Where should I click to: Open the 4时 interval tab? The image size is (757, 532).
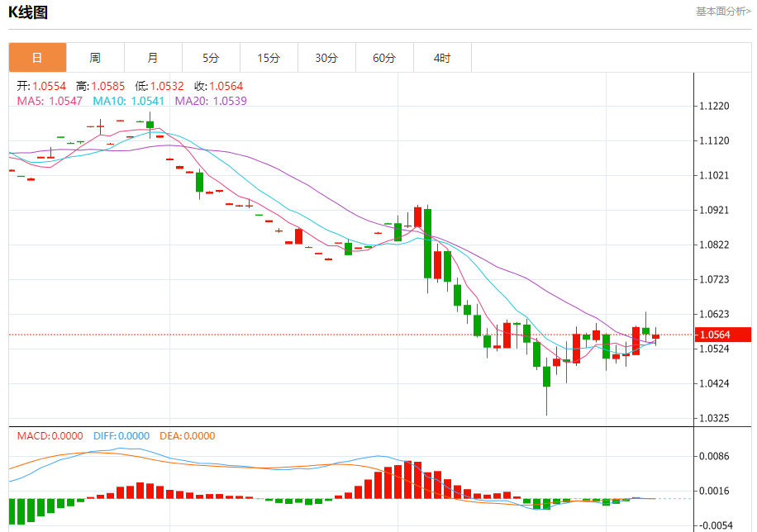(x=442, y=58)
